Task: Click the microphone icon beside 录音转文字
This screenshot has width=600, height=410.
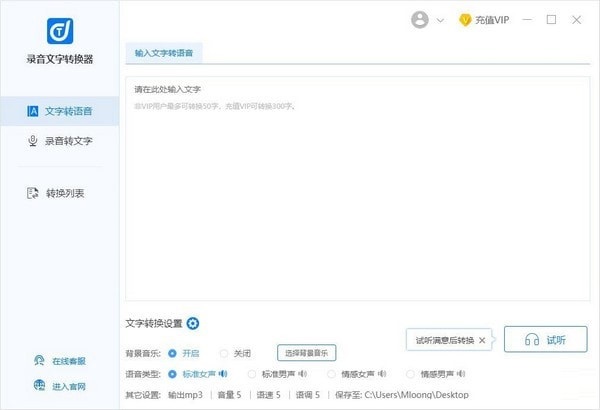Action: 33,141
